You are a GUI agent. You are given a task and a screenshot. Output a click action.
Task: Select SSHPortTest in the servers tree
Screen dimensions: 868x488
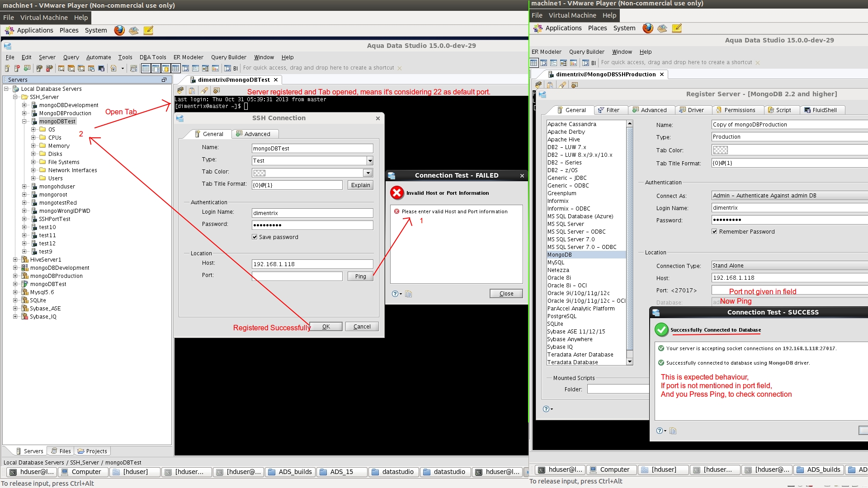coord(55,219)
